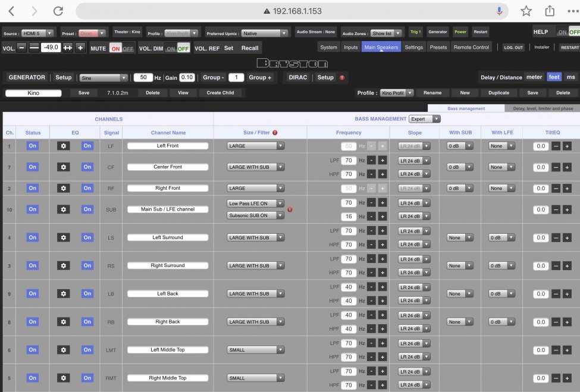Viewport: 580px width, 392px height.
Task: Switch to the Settings tab
Action: click(x=413, y=48)
